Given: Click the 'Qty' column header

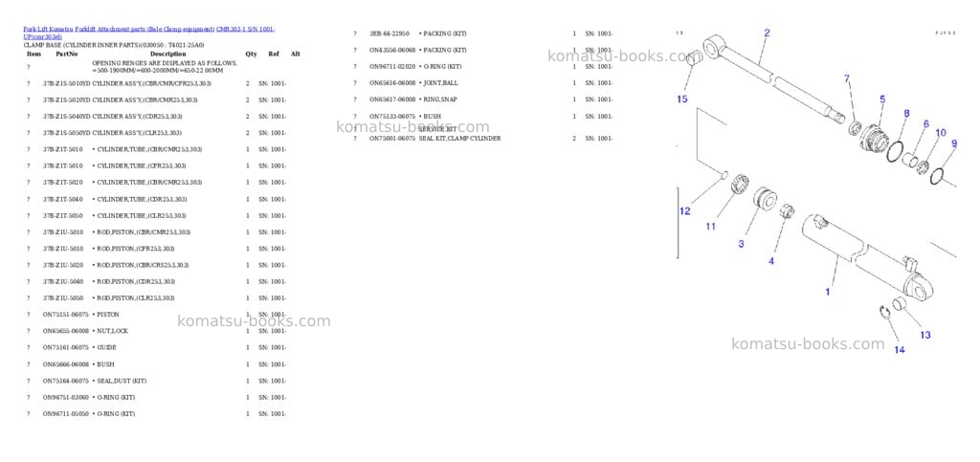Looking at the screenshot, I should click(252, 55).
